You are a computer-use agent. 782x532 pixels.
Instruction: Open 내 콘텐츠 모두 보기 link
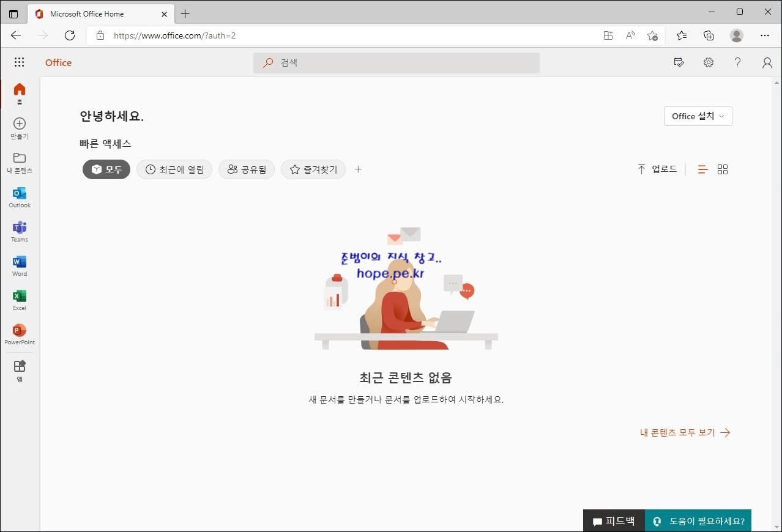(x=685, y=432)
